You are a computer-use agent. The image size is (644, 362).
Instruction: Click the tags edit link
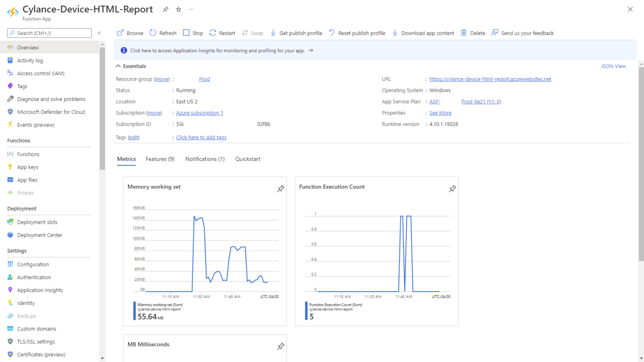click(x=134, y=138)
